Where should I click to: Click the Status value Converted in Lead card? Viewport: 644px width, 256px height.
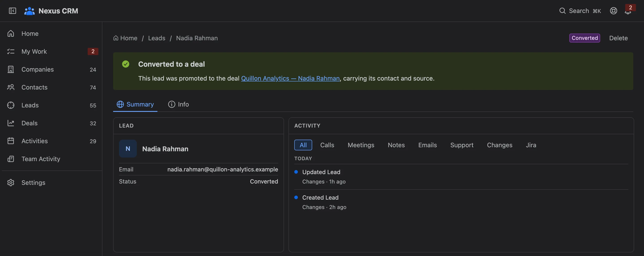pyautogui.click(x=264, y=181)
